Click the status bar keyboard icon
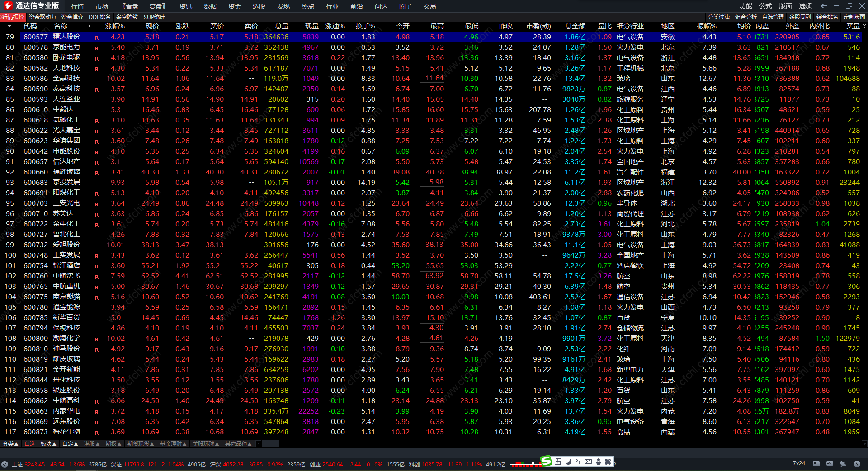Viewport: 868px width, 471px height. click(x=816, y=464)
